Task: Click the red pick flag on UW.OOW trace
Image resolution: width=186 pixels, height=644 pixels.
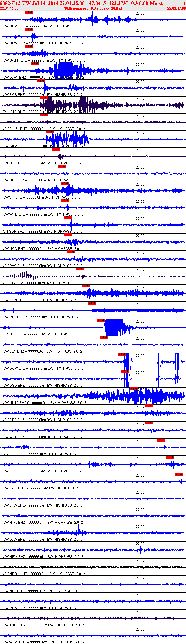Action: pyautogui.click(x=122, y=355)
